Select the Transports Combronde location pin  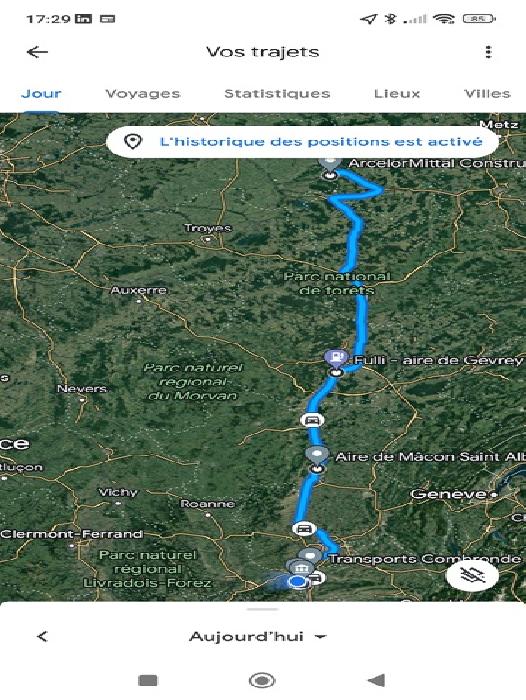[310, 556]
